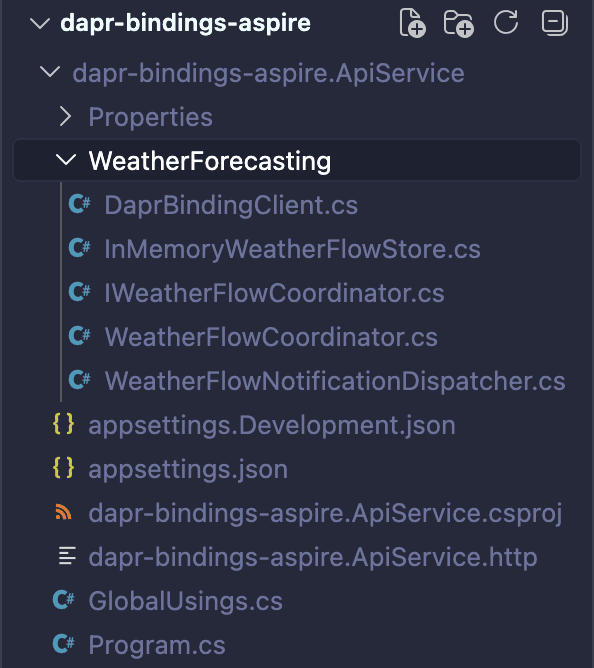Viewport: 594px width, 668px height.
Task: Select WeatherFlowCoordinator.cs in the tree
Action: pyautogui.click(x=271, y=337)
